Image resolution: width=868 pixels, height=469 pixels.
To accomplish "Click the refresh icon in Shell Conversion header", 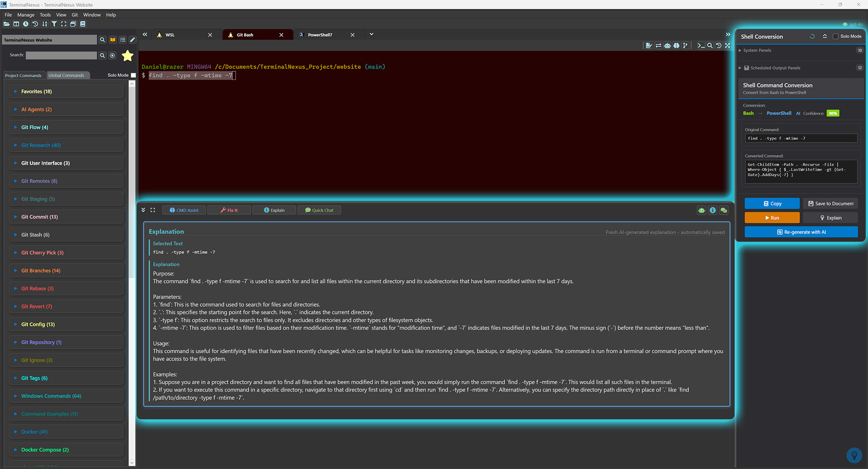I will pyautogui.click(x=812, y=37).
